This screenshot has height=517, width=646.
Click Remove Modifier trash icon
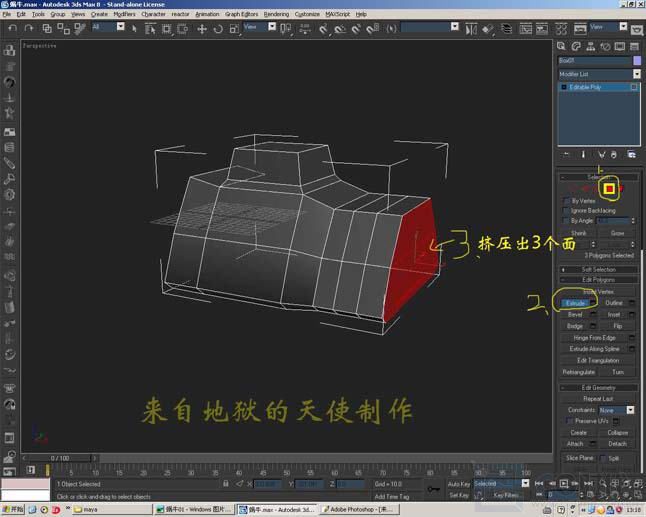[x=614, y=154]
